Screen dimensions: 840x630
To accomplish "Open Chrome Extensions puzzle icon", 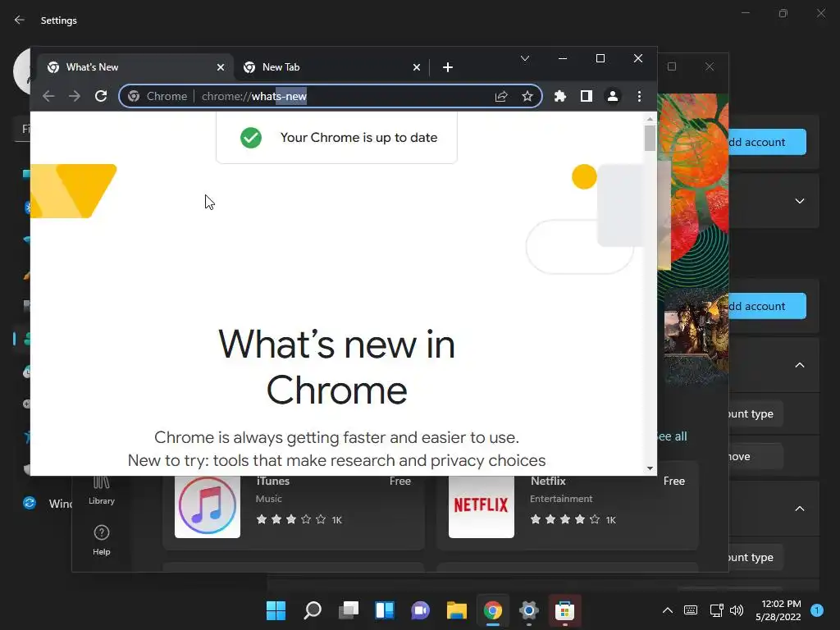I will click(x=560, y=97).
